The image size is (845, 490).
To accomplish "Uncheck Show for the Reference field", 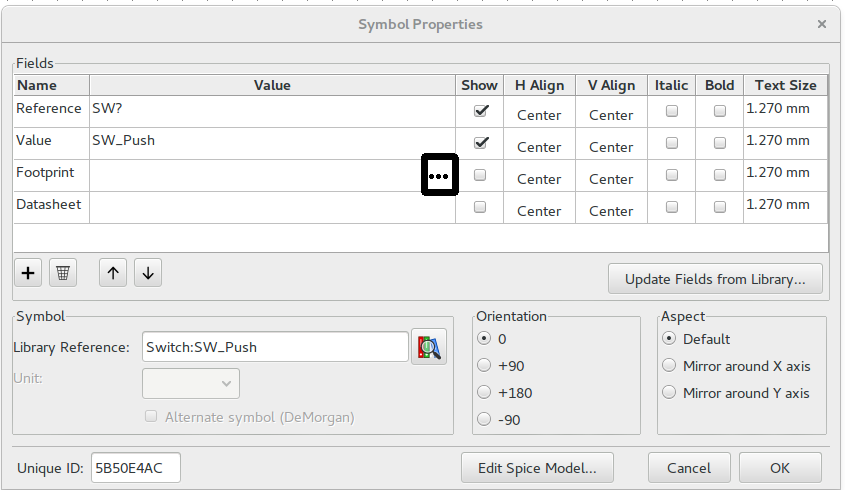I will pyautogui.click(x=480, y=111).
